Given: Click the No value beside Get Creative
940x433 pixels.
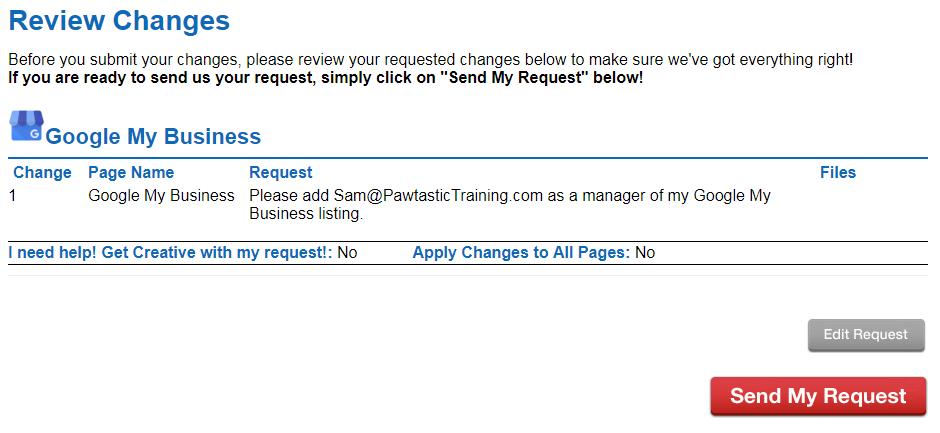Looking at the screenshot, I should tap(347, 253).
